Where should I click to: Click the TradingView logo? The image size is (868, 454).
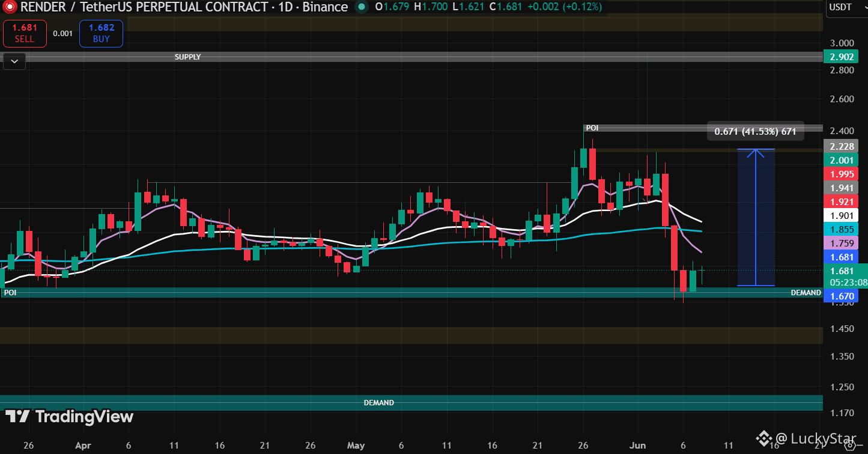(x=69, y=417)
